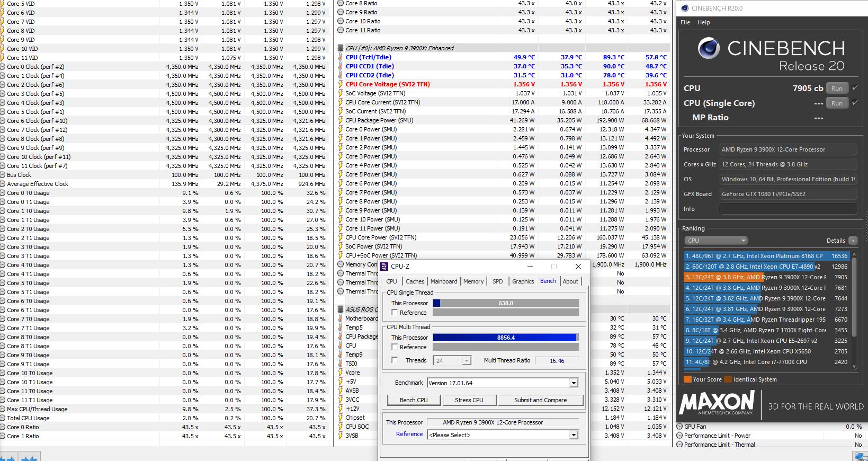This screenshot has width=868, height=461.
Task: Click the blue Reference link in CPU-Z
Action: pyautogui.click(x=409, y=434)
